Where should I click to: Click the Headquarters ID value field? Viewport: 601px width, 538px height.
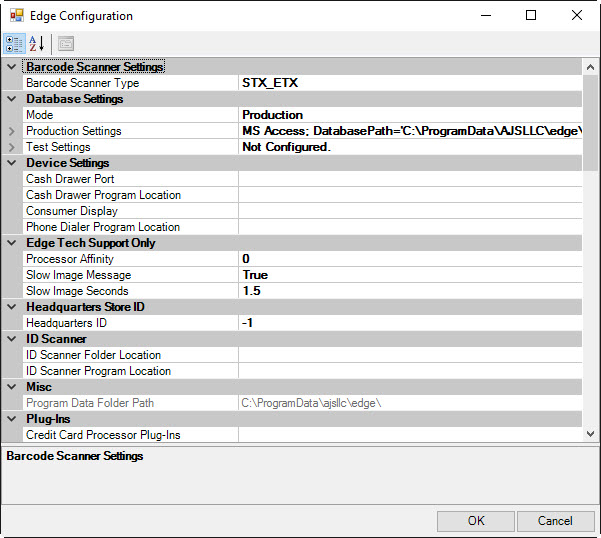coord(410,323)
